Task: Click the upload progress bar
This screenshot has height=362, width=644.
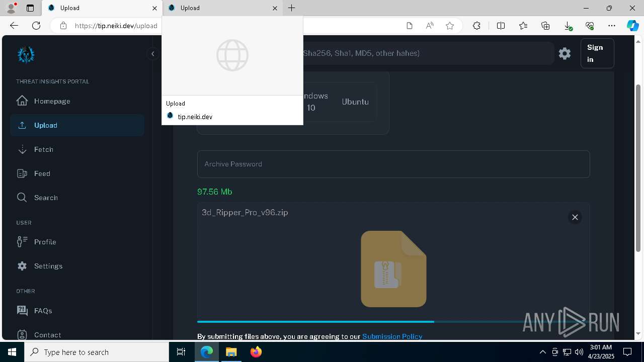Action: pos(393,322)
